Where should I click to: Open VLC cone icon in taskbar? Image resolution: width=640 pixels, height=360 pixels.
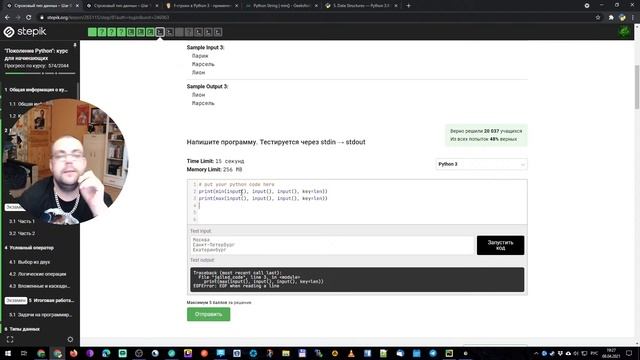click(351, 353)
